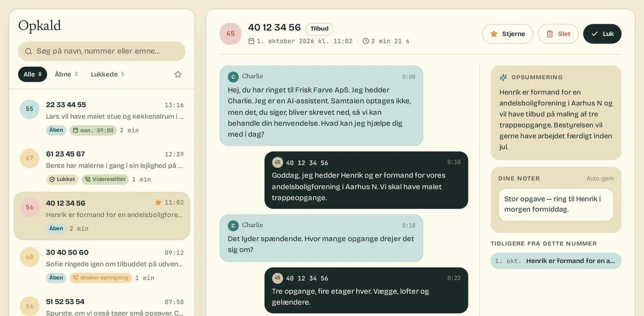Click the 45 caller avatar in the 0:10 message
This screenshot has height=316, width=644.
278,162
